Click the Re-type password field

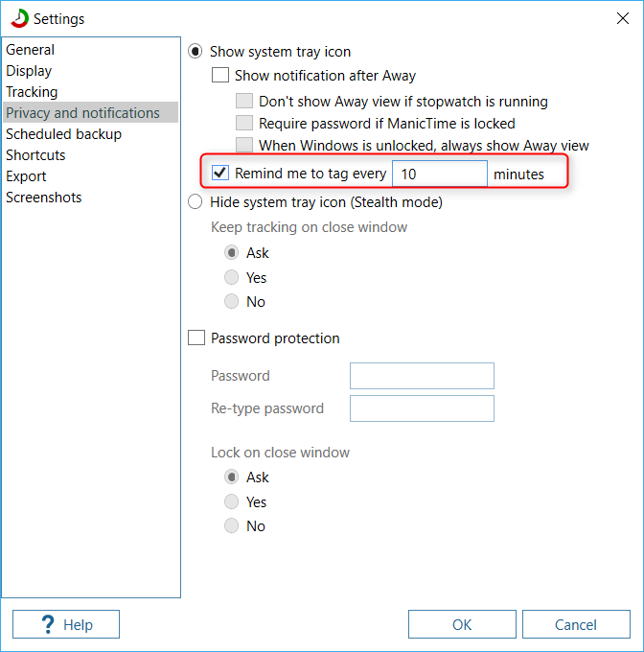click(x=422, y=408)
